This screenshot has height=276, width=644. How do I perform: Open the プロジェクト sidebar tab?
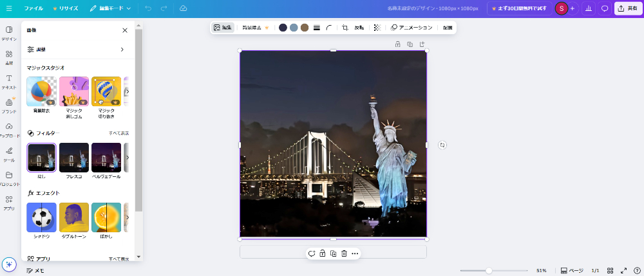9,179
